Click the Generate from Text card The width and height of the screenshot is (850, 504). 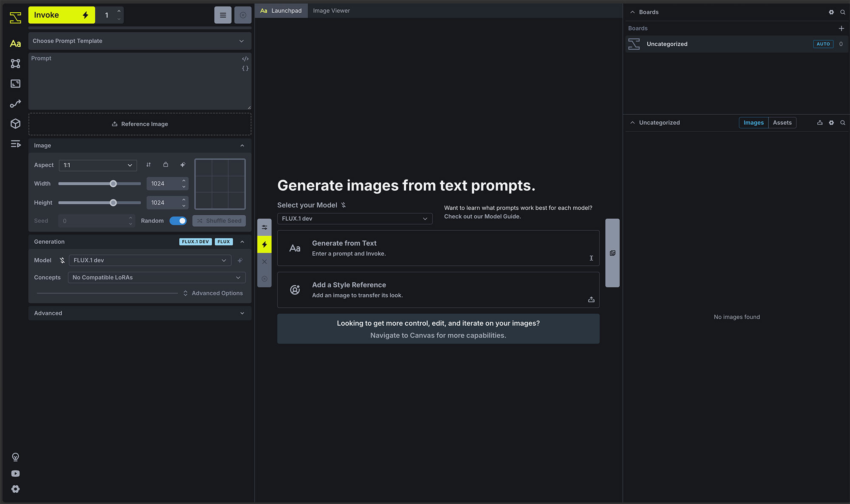click(438, 248)
